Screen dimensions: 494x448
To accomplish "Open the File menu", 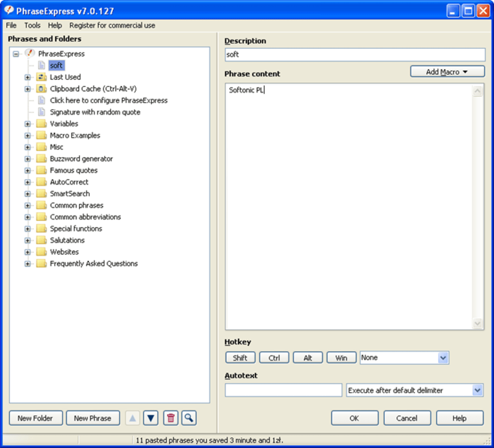I will [11, 25].
